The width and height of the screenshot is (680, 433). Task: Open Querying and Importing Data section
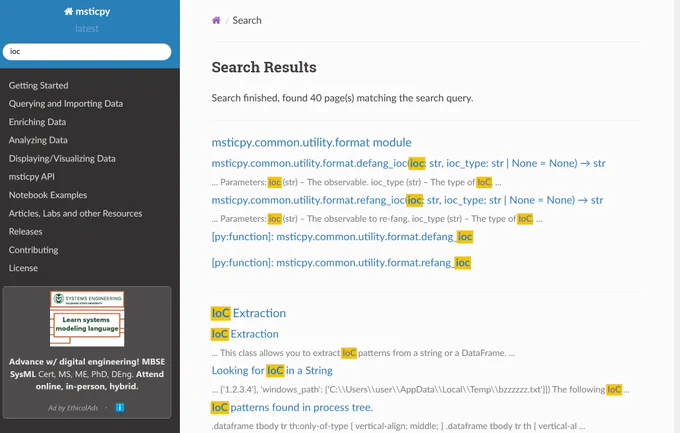66,104
